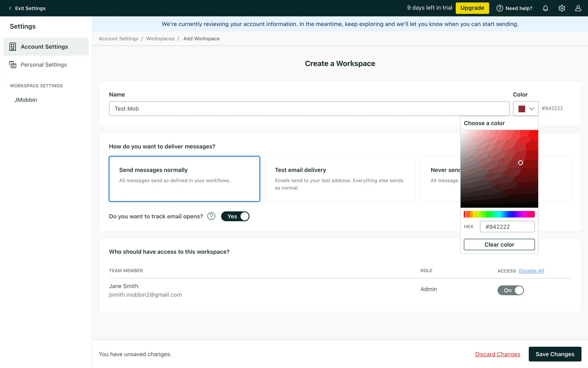Screen dimensions: 588x368
Task: Click Save Changes button
Action: [x=555, y=354]
